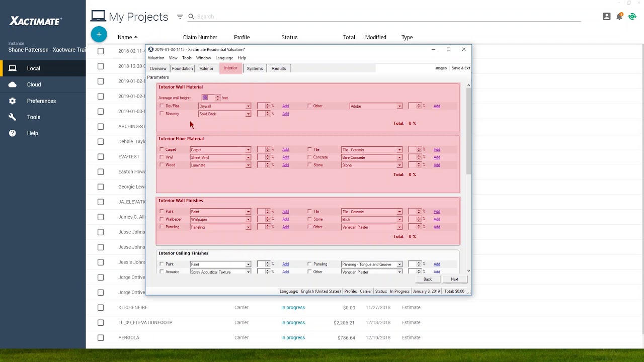Image resolution: width=644 pixels, height=362 pixels.
Task: Click the valuation panel vertical scrollbar
Action: click(468, 132)
